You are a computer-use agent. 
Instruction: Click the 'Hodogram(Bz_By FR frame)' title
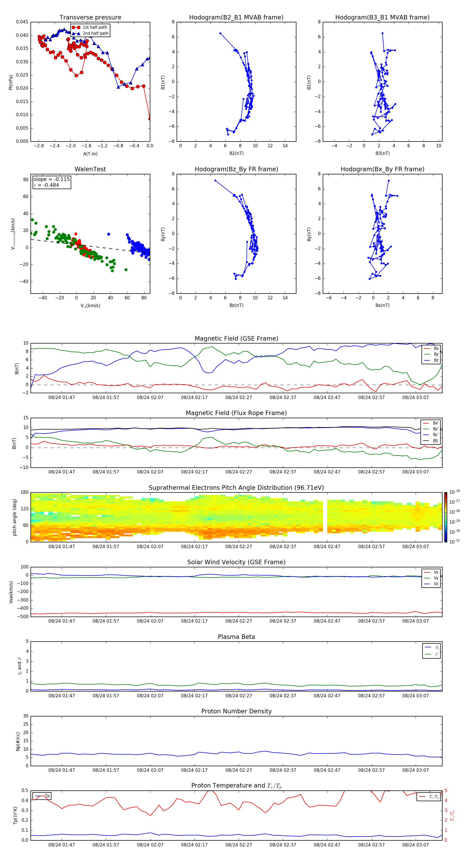236,169
